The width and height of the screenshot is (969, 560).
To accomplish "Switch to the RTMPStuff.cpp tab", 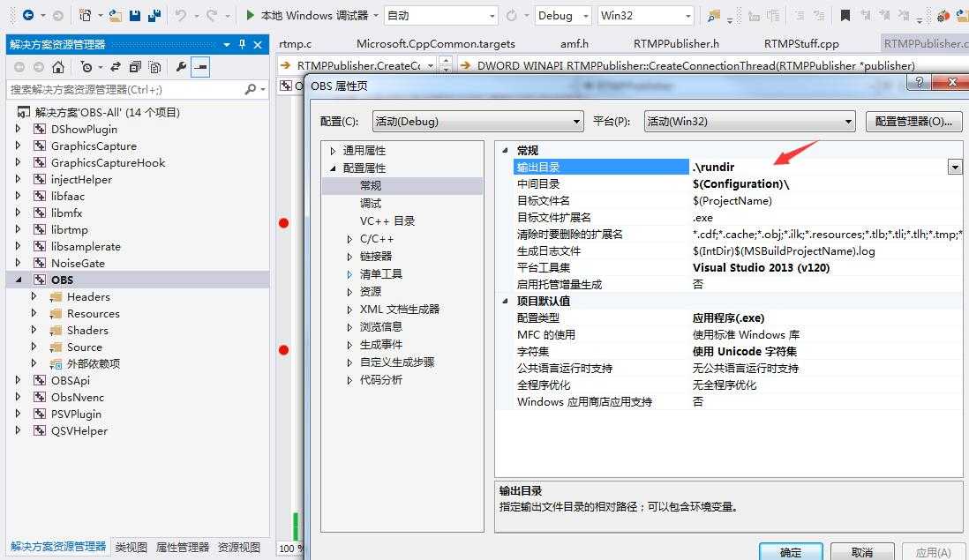I will coord(801,44).
